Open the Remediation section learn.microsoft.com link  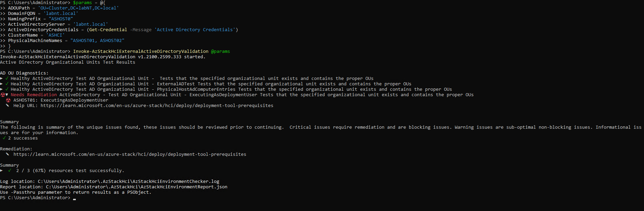point(130,154)
